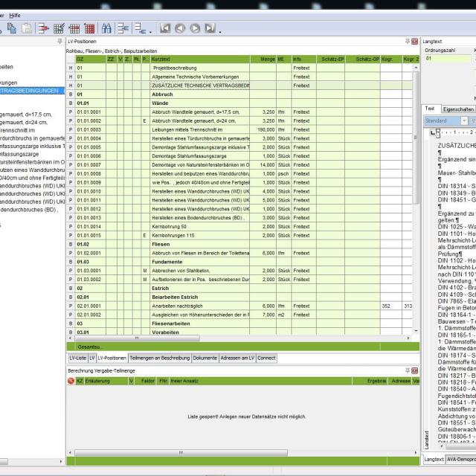The image size is (476, 476).
Task: Switch to the Dokumente tab
Action: pos(205,358)
